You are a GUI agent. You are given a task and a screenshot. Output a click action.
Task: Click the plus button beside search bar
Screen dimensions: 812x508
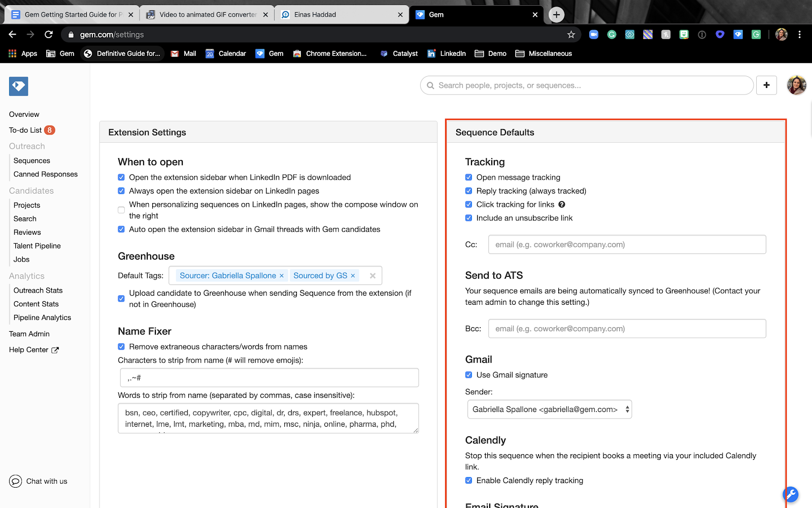click(766, 85)
